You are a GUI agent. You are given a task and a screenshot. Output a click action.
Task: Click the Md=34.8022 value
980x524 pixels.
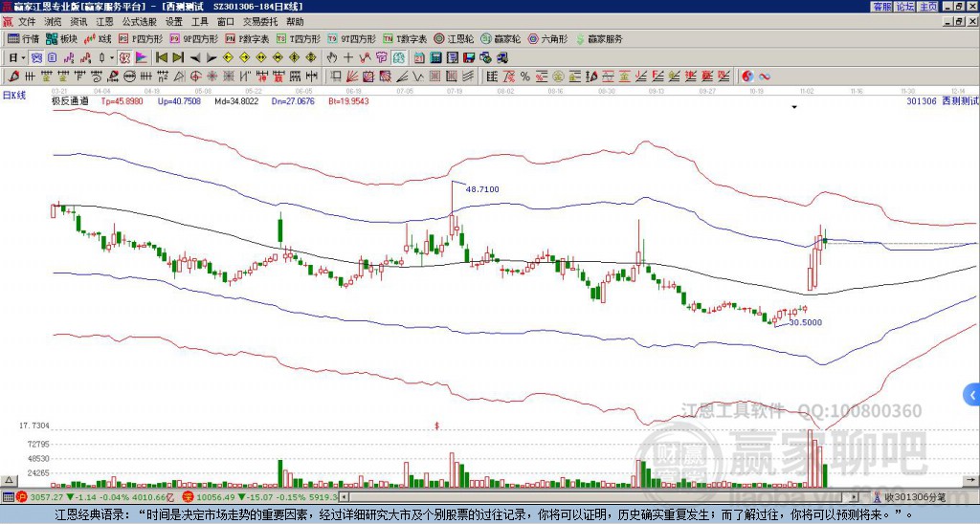pos(236,100)
